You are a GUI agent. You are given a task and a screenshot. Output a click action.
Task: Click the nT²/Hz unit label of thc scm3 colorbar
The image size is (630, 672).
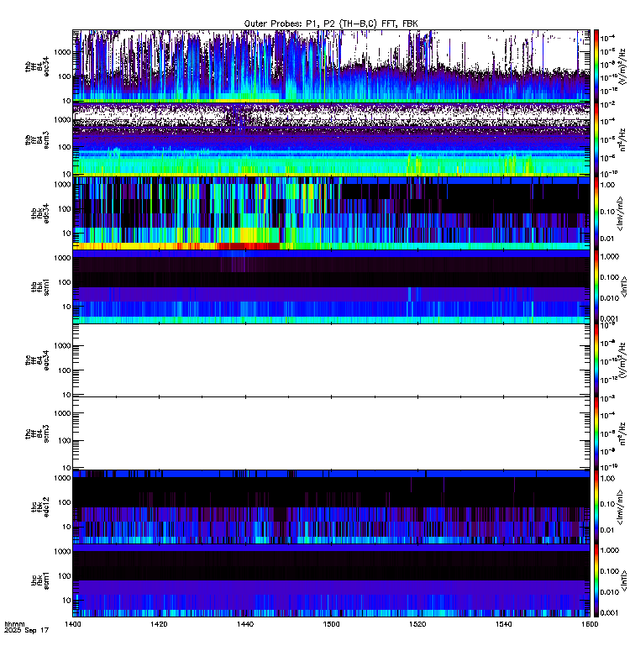[622, 433]
